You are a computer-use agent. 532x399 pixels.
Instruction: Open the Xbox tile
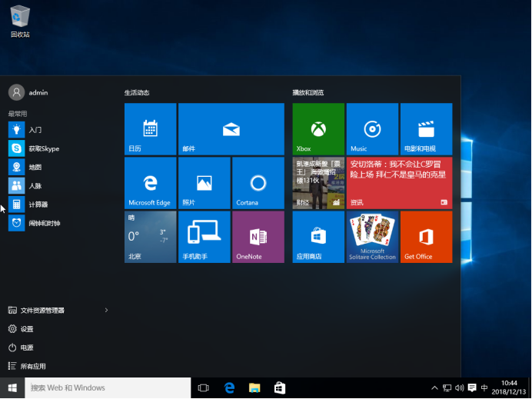(x=318, y=129)
